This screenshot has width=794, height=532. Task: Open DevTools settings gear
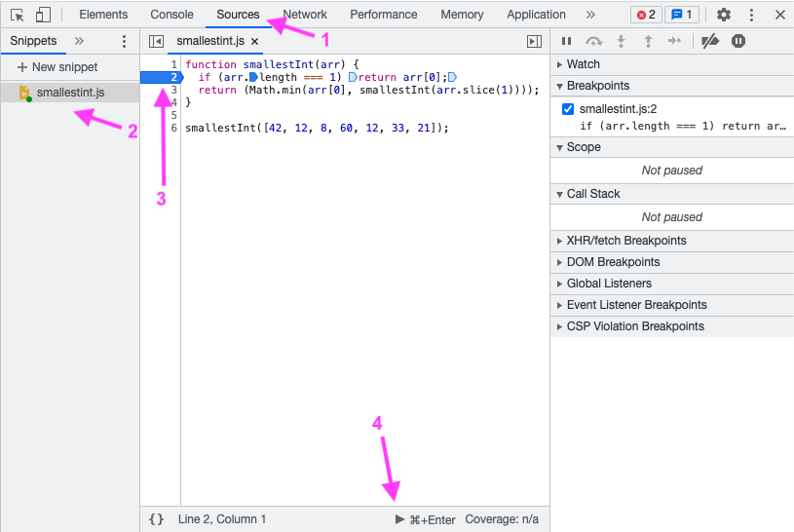click(724, 15)
